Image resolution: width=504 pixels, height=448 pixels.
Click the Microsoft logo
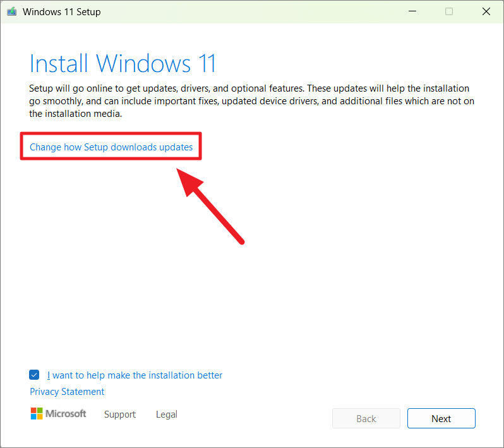coord(58,414)
